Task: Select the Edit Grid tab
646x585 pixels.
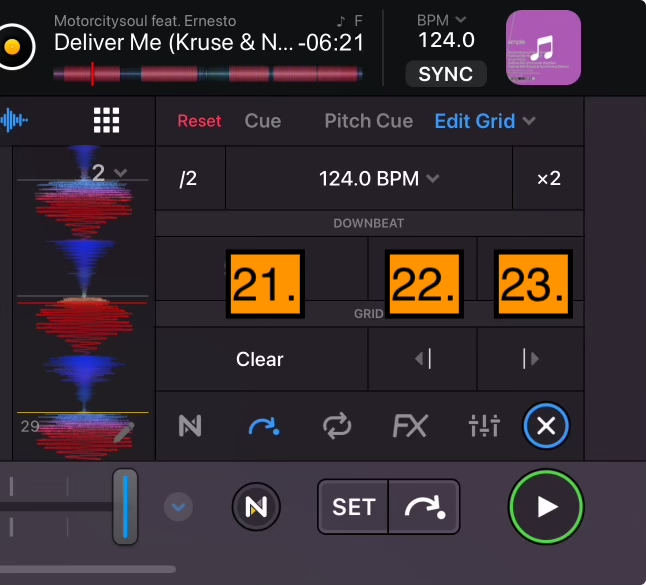Action: [475, 121]
